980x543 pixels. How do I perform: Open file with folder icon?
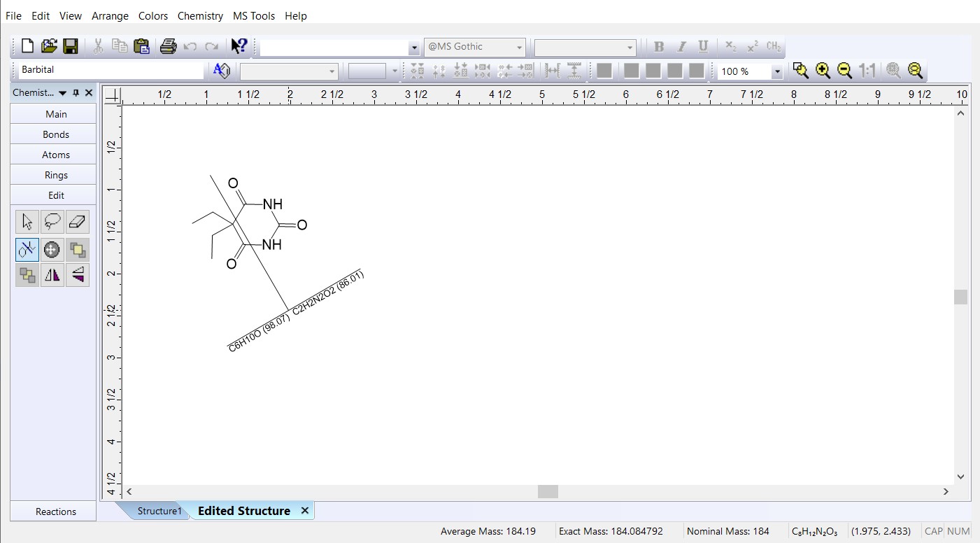coord(49,47)
